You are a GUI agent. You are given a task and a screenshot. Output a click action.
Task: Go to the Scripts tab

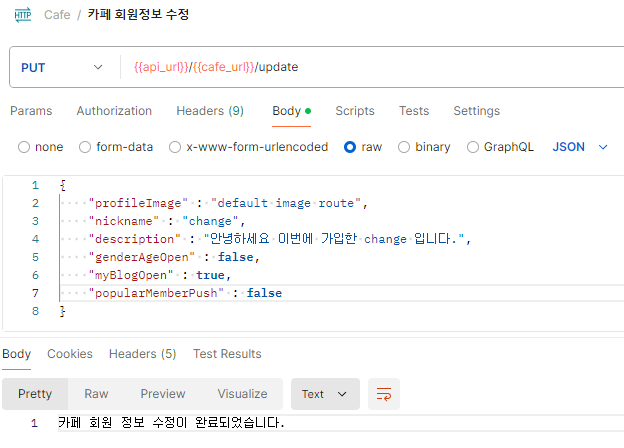click(x=355, y=111)
